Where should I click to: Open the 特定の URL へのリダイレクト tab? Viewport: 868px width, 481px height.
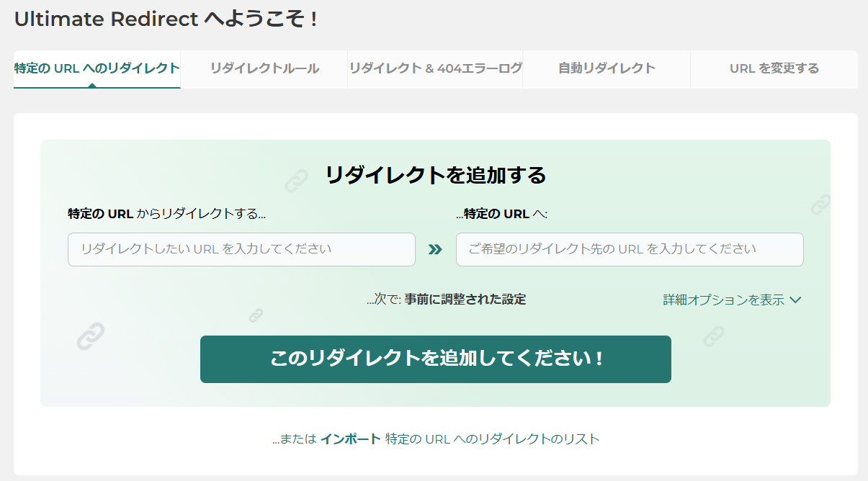(x=97, y=69)
